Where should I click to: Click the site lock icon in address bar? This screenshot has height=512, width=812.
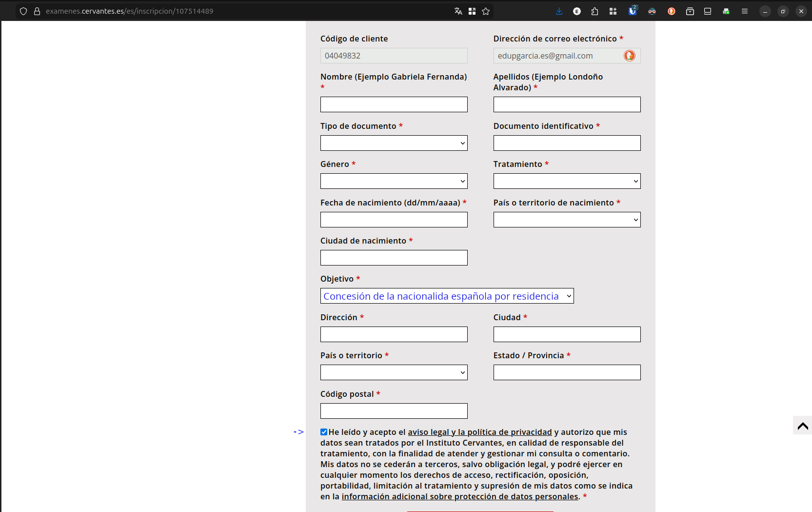point(37,11)
